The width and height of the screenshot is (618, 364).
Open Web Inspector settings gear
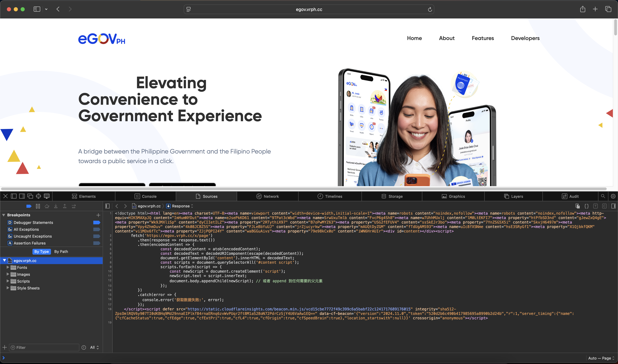pos(613,196)
